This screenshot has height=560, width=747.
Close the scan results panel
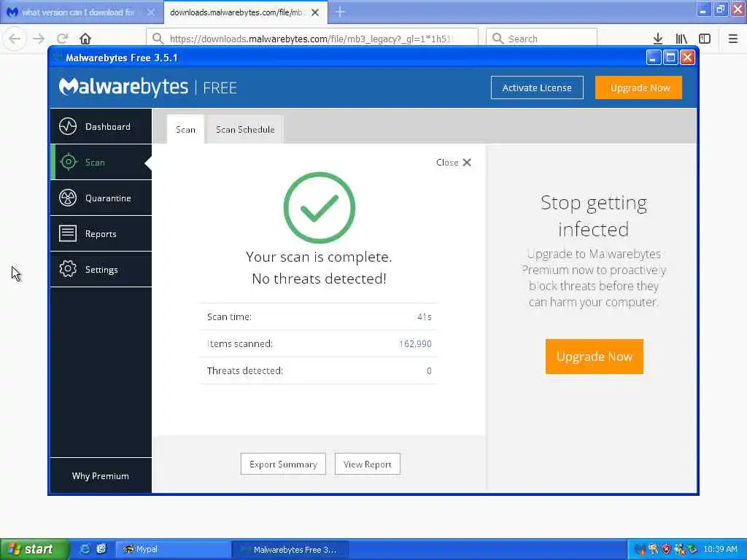coord(454,163)
